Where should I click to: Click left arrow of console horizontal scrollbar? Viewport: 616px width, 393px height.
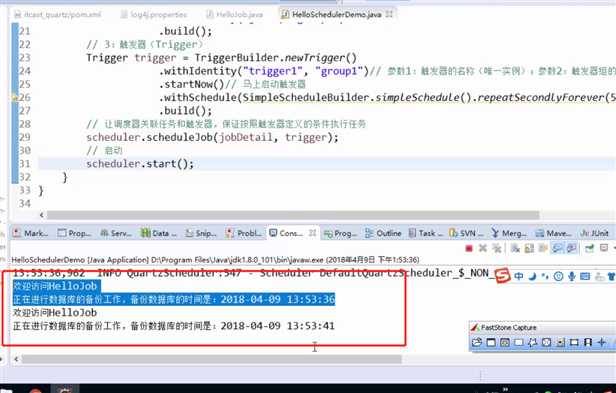(x=16, y=359)
